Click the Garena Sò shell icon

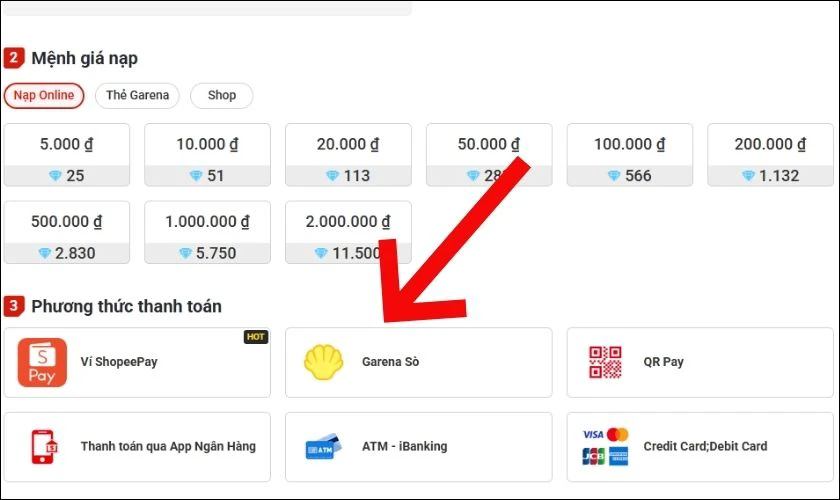[323, 362]
